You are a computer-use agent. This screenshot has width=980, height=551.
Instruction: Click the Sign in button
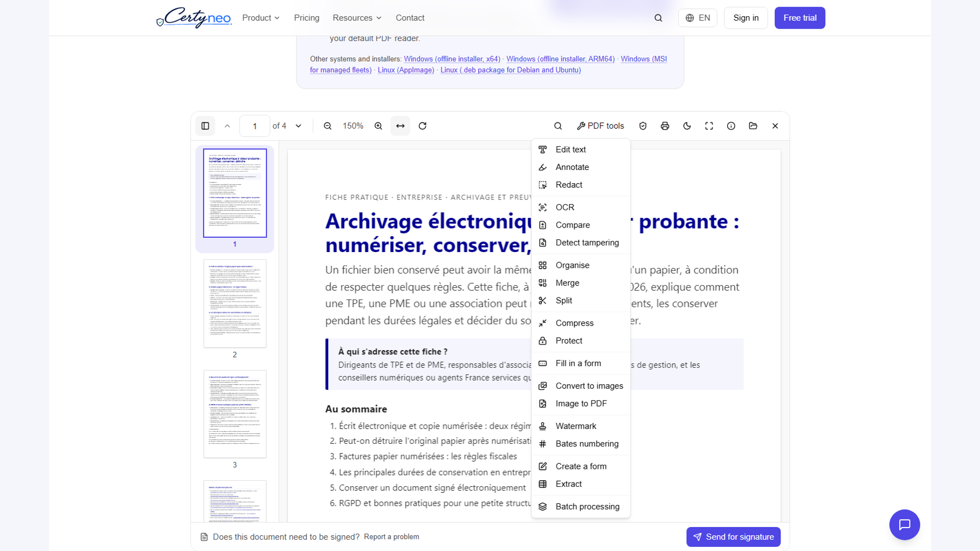coord(746,18)
